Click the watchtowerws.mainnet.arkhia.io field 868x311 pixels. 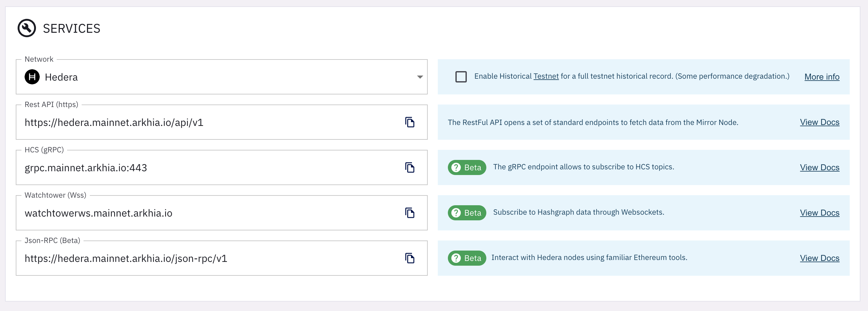coord(221,213)
